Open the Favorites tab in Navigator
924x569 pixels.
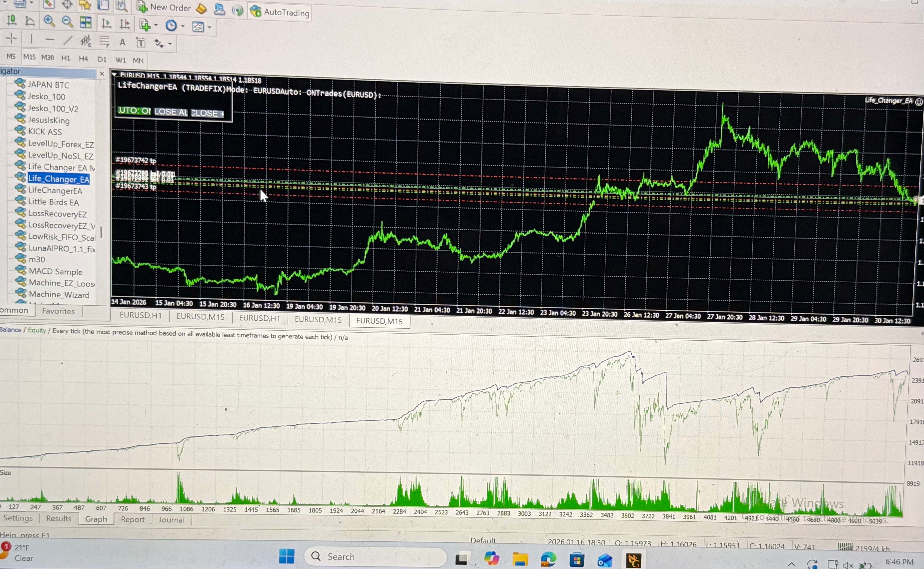pyautogui.click(x=58, y=311)
